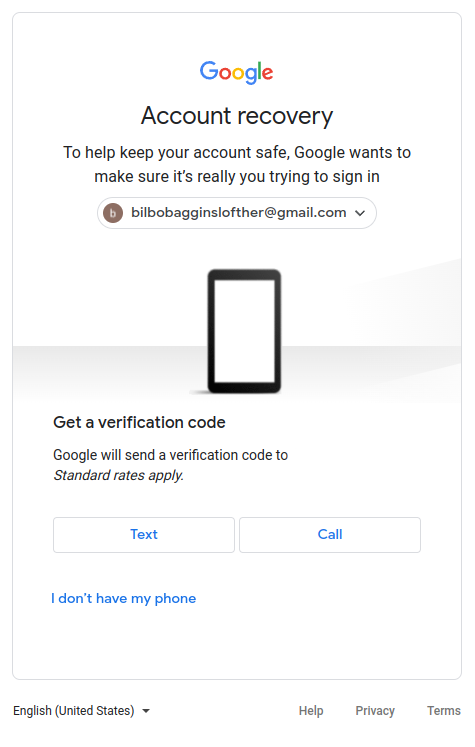Open the Help footer link
Image resolution: width=475 pixels, height=747 pixels.
[311, 710]
